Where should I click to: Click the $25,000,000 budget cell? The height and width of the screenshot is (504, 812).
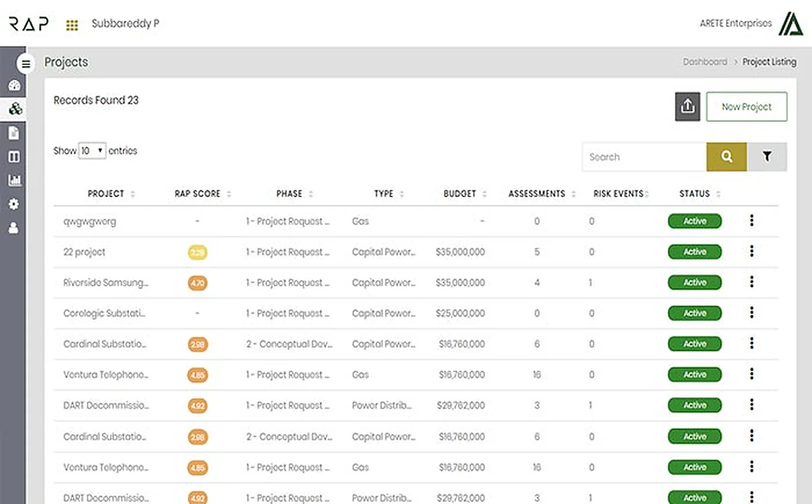pos(460,313)
